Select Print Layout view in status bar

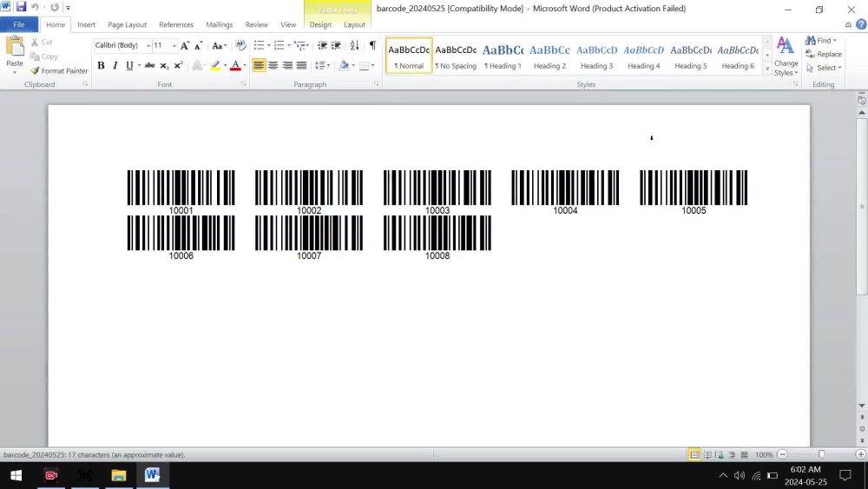[694, 454]
